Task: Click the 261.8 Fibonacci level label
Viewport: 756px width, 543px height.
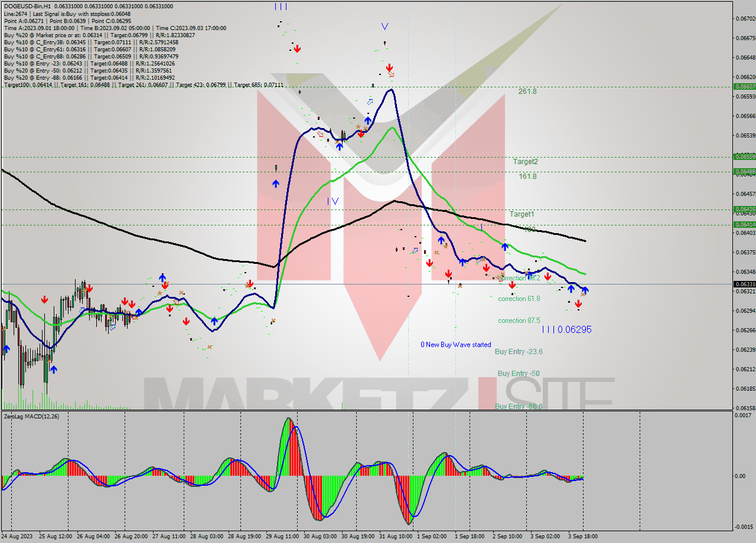Action: pyautogui.click(x=527, y=91)
